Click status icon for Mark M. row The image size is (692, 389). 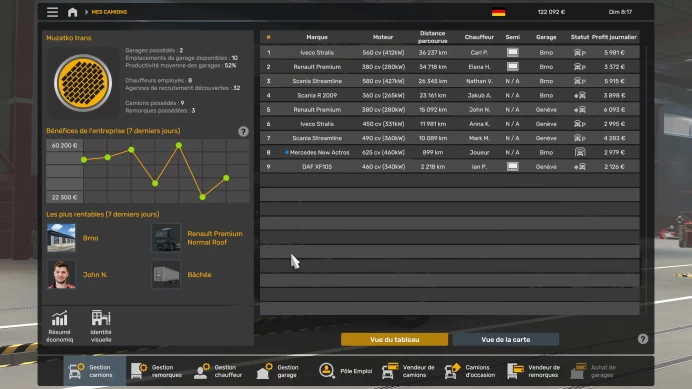pyautogui.click(x=579, y=138)
